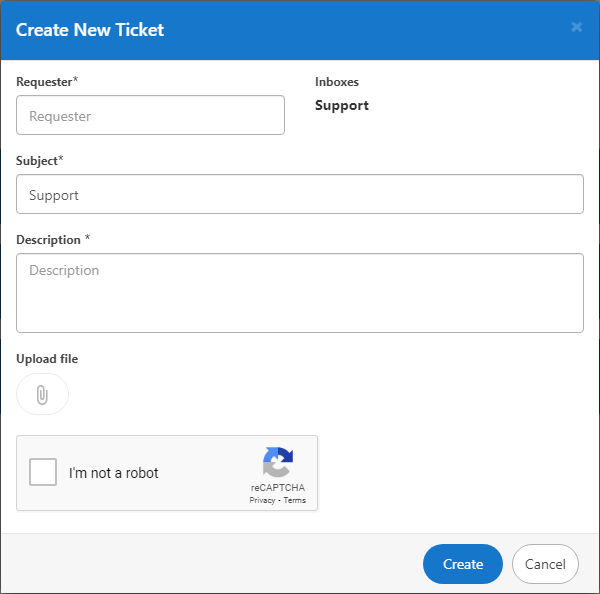Open the reCAPTCHA Terms link
600x594 pixels.
[x=295, y=500]
